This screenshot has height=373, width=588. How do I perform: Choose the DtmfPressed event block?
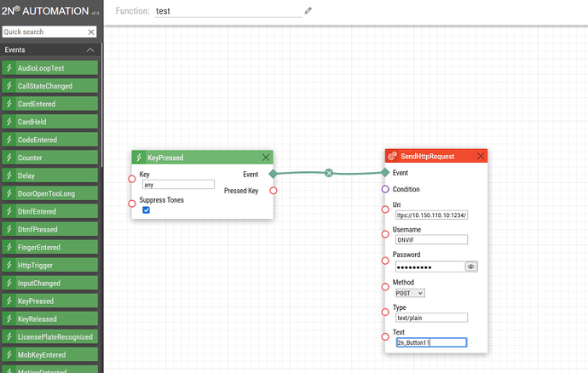[51, 230]
